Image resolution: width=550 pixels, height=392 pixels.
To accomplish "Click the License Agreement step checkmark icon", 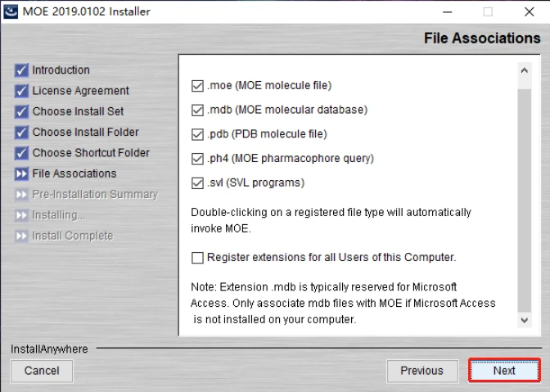I will pos(21,91).
